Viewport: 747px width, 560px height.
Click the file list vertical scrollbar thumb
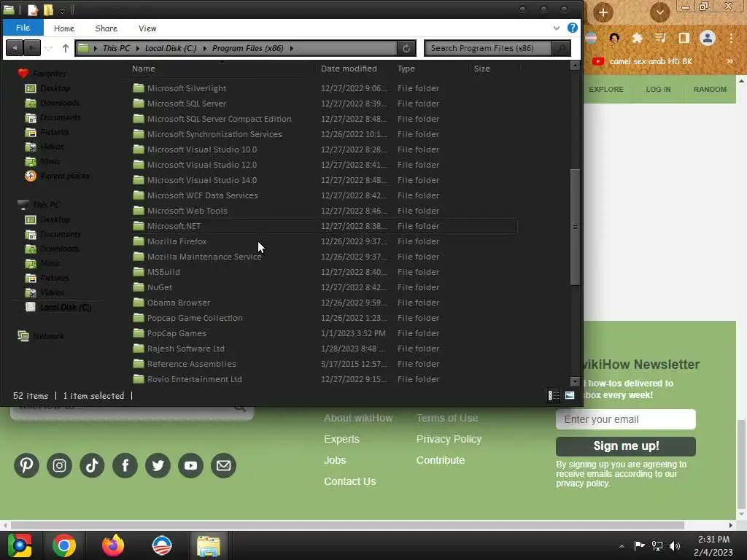575,227
